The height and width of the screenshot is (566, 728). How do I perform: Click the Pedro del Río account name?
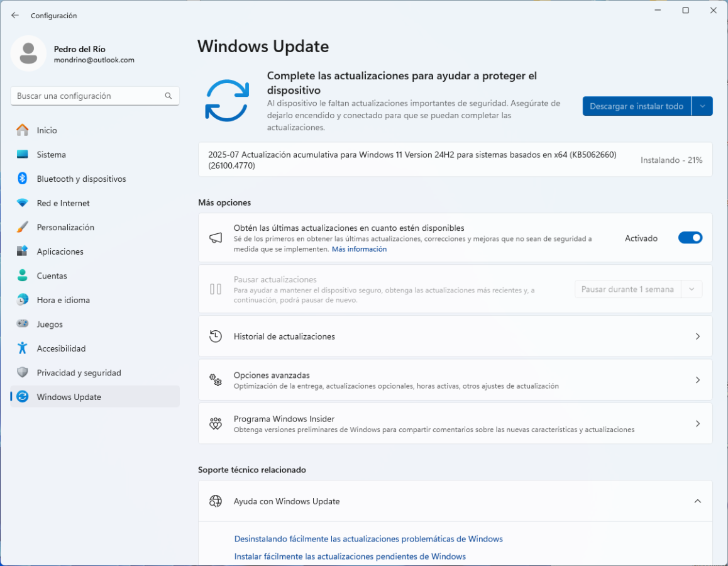tap(79, 49)
